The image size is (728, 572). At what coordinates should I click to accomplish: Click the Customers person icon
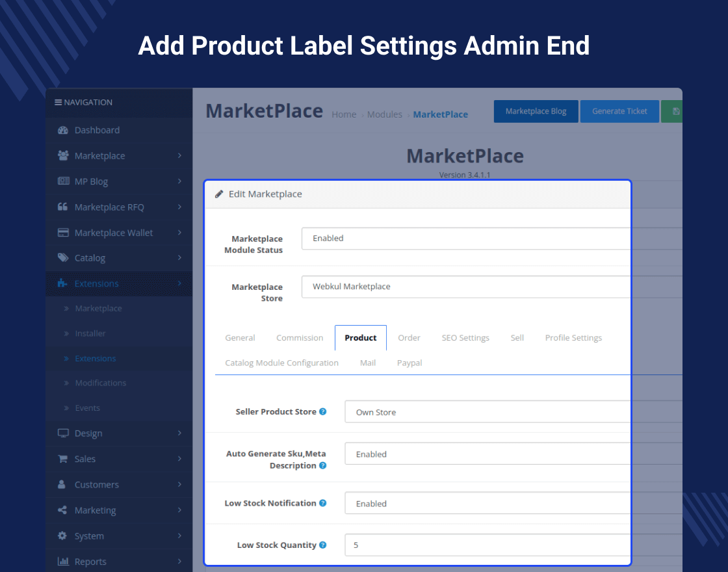click(62, 484)
